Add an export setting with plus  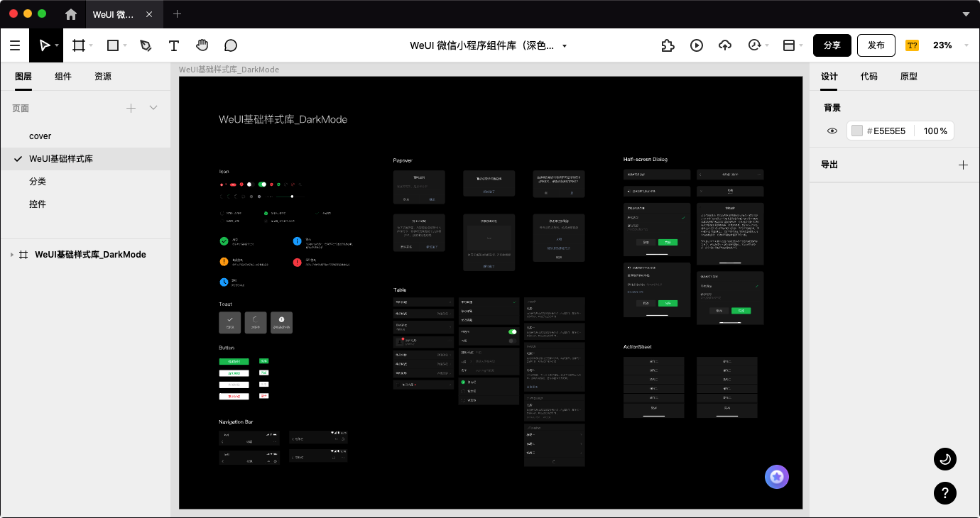click(x=963, y=165)
